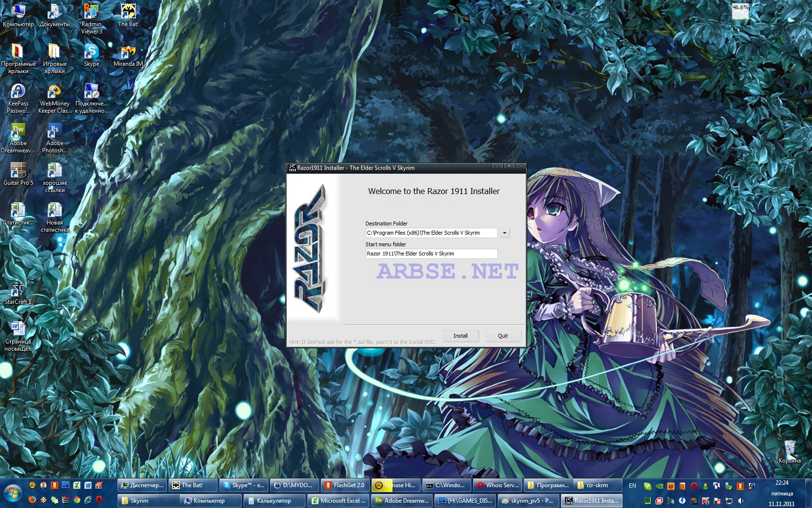812x508 pixels.
Task: Switch to Skyrim folder taskbar button
Action: (148, 501)
